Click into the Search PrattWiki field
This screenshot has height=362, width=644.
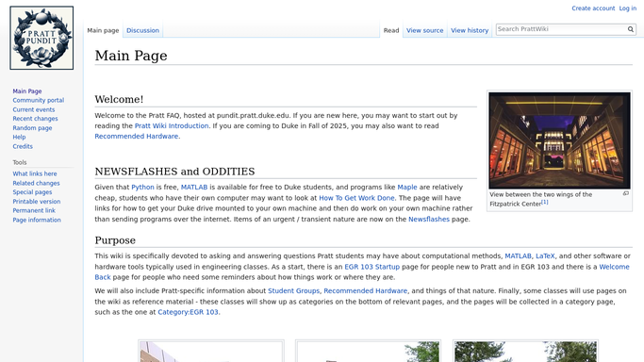(x=561, y=29)
